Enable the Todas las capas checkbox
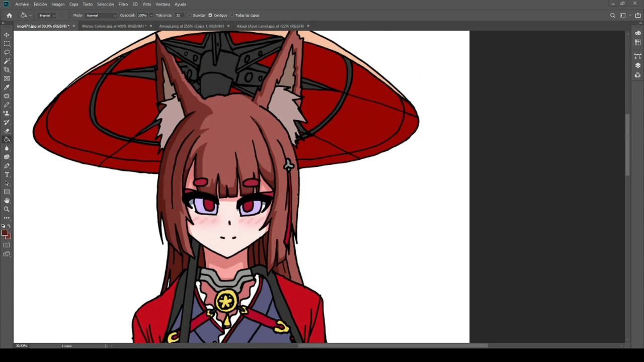This screenshot has height=362, width=644. point(232,15)
